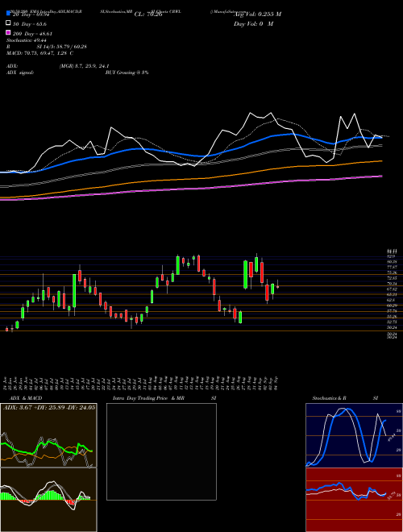The height and width of the screenshot is (532, 403).
Task: Click the ADX indicator chart panel
Action: (x=48, y=435)
